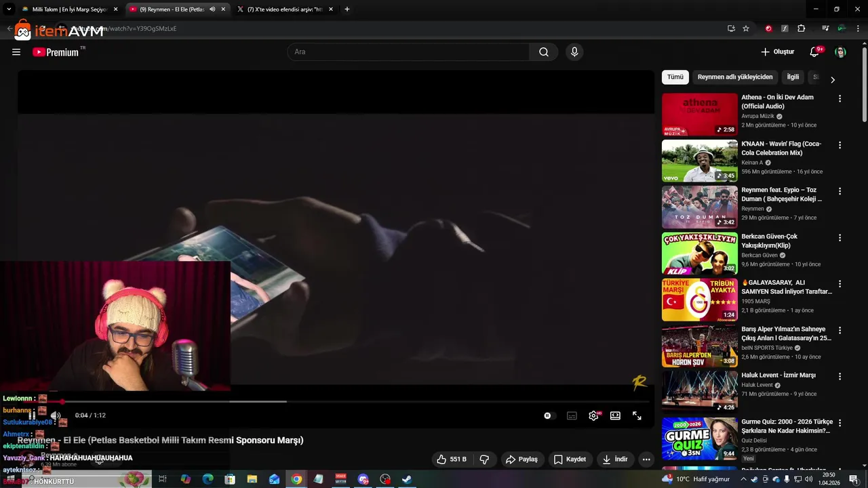
Task: Dislike this video
Action: click(x=484, y=460)
